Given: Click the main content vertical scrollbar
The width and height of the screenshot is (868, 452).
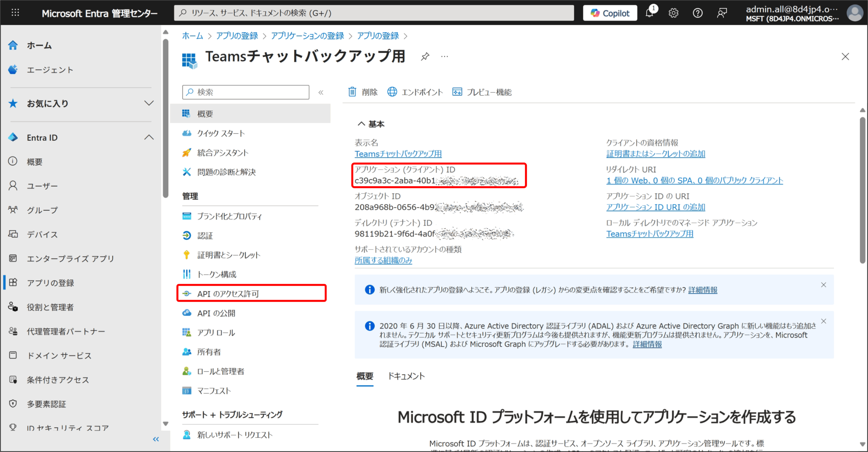Looking at the screenshot, I should point(862,190).
